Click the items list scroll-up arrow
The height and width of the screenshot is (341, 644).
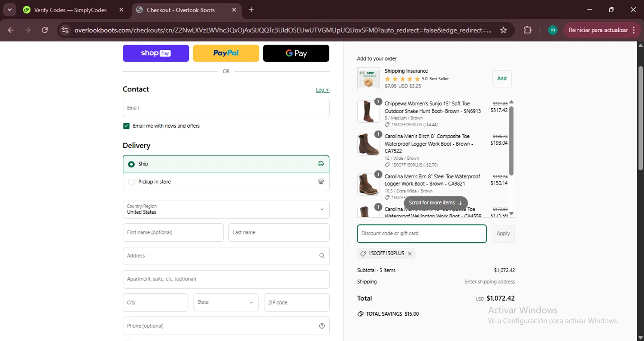click(x=511, y=102)
